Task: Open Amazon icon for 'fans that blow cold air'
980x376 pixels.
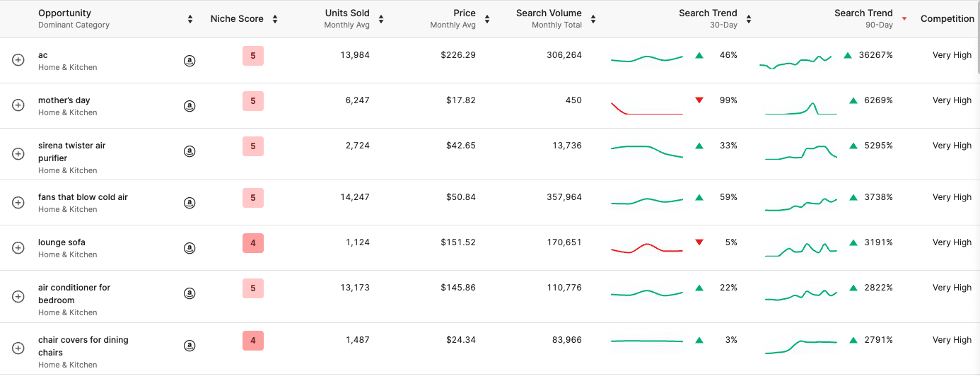Action: coord(189,203)
